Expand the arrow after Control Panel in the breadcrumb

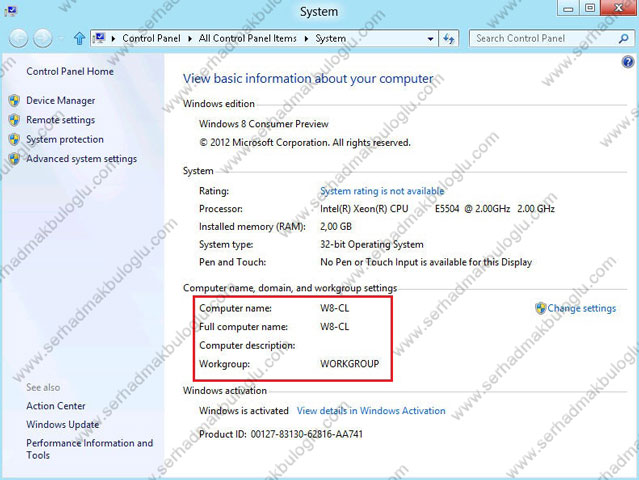[190, 39]
